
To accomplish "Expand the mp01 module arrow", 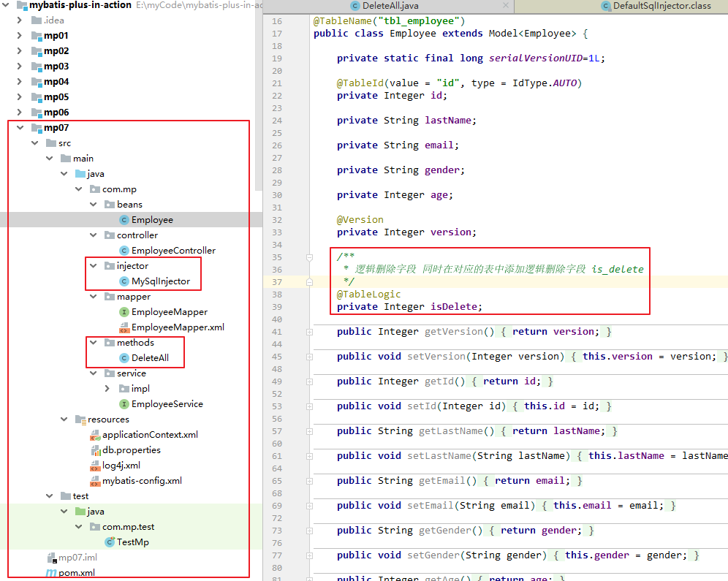I will coord(19,35).
